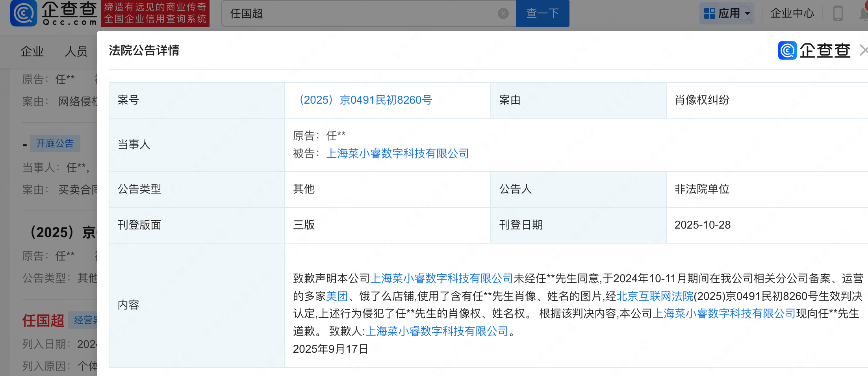Close the 法院公告详情 dialog
This screenshot has width=868, height=376.
(864, 50)
